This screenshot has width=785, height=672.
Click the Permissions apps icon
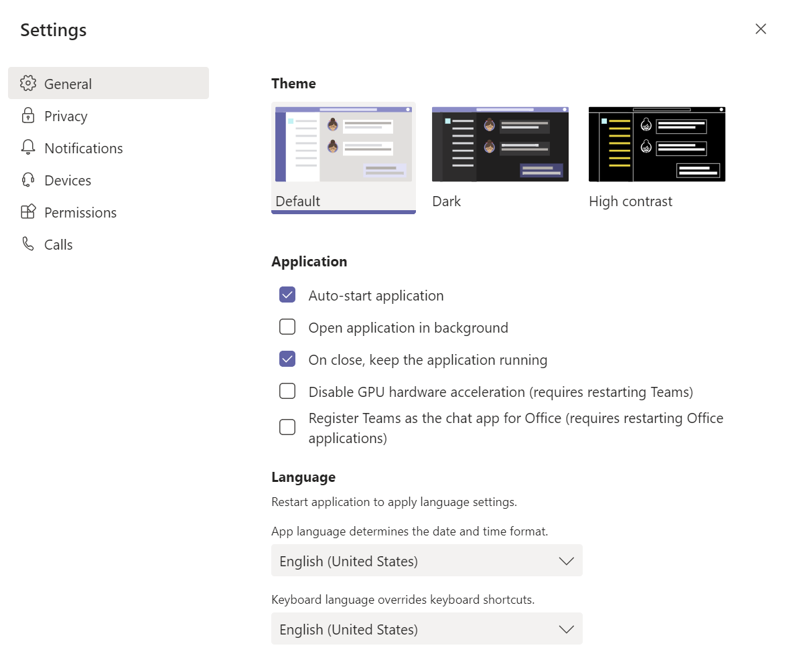coord(28,212)
